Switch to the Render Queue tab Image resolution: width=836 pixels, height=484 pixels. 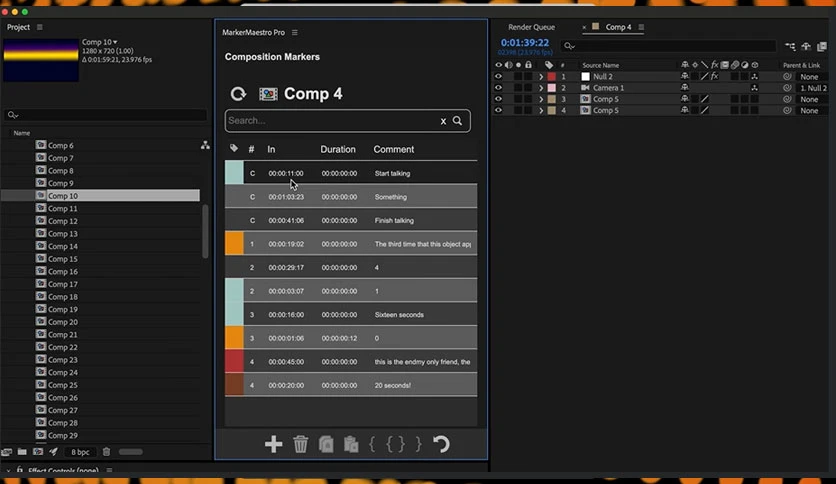pos(531,27)
